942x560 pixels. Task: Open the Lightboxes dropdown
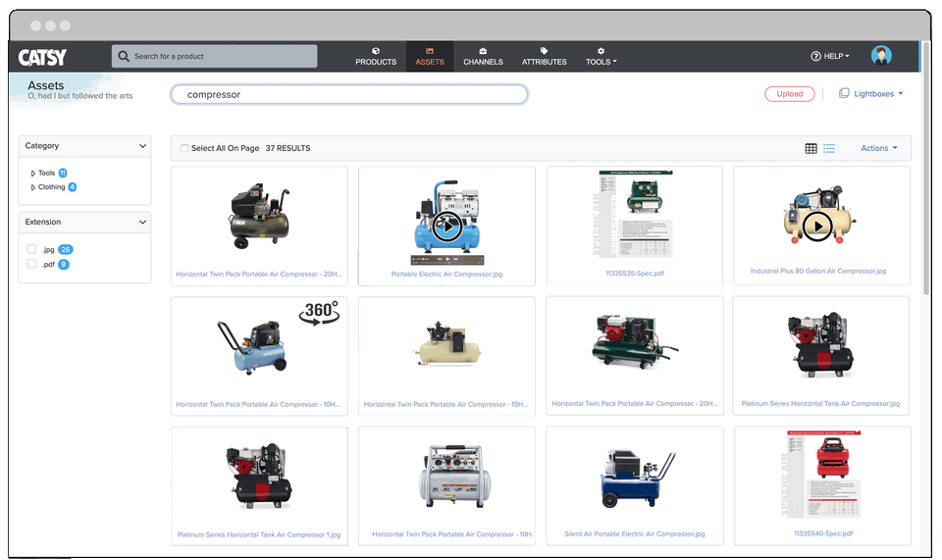coord(870,94)
